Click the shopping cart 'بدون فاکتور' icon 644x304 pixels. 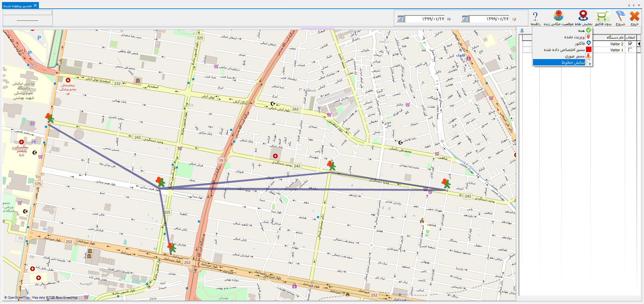click(x=603, y=16)
